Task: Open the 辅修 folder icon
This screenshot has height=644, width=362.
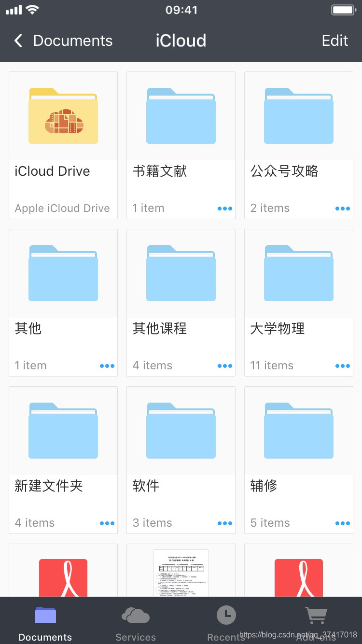Action: (x=299, y=431)
